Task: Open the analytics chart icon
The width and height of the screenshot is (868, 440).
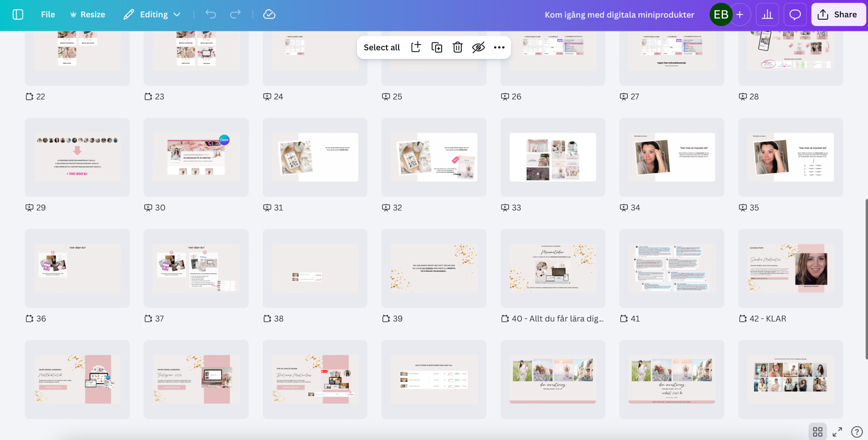Action: point(767,15)
